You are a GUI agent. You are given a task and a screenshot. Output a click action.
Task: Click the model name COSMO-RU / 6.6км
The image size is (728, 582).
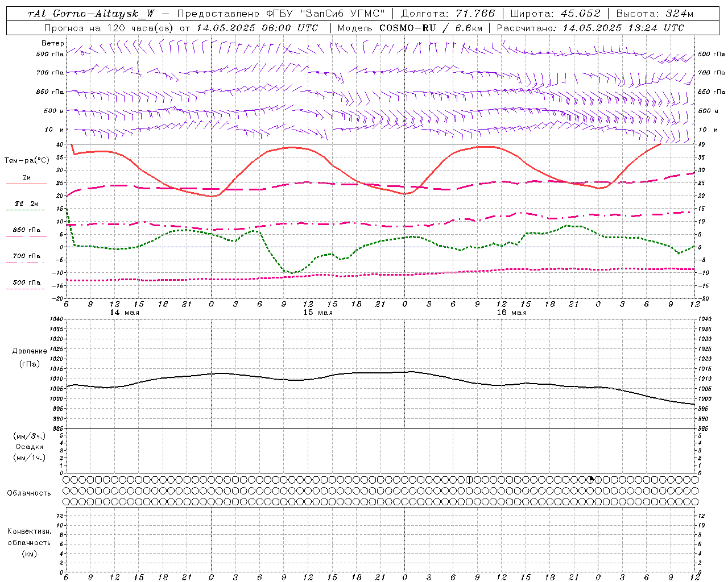(x=430, y=28)
